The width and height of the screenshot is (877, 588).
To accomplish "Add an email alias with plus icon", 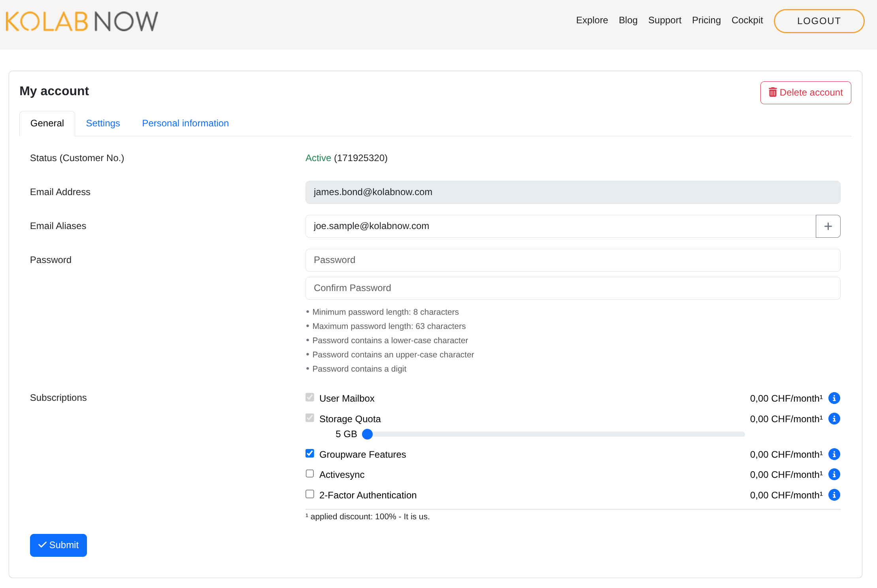I will 828,226.
